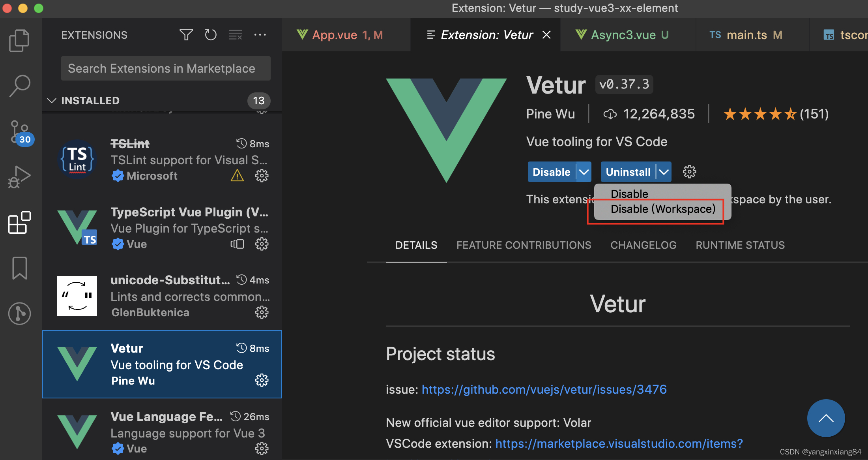Open the vetur issues 3476 GitHub link

(544, 390)
